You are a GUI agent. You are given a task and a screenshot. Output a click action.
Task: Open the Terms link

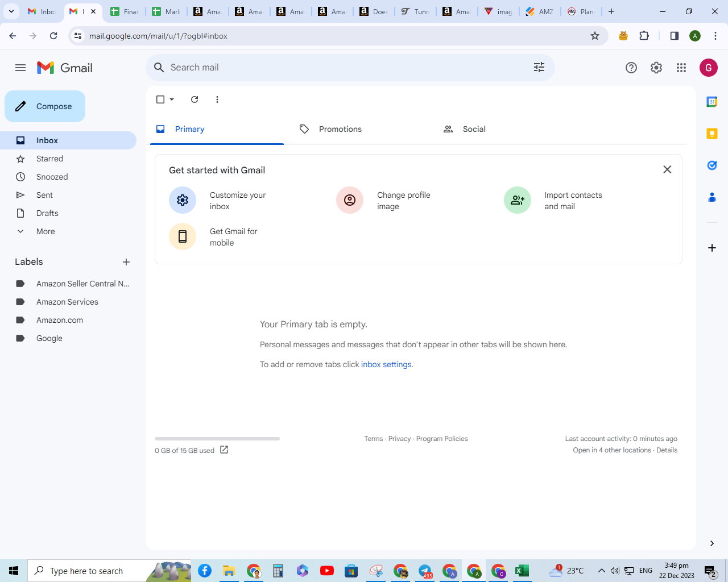(374, 439)
